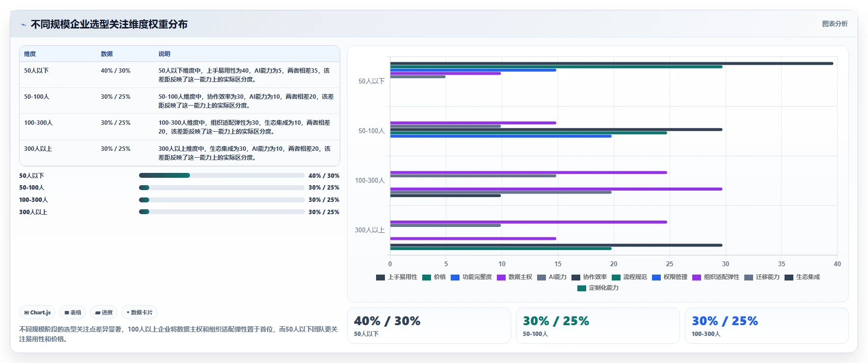Click the x-axis tick label 40
Screen dimensions: 868x363
[837, 264]
